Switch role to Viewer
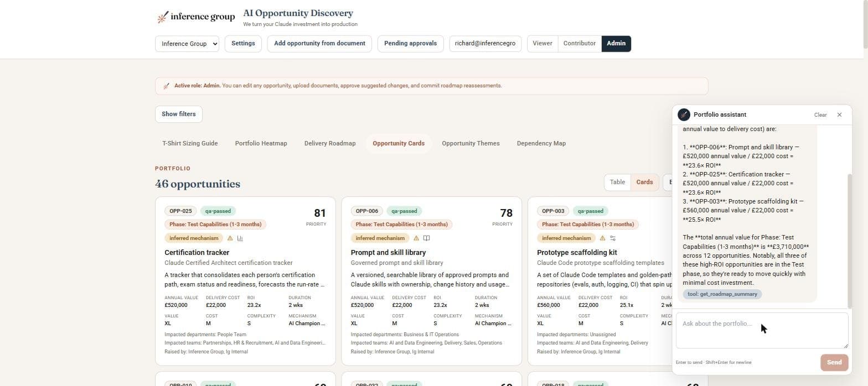868x386 pixels. point(542,43)
